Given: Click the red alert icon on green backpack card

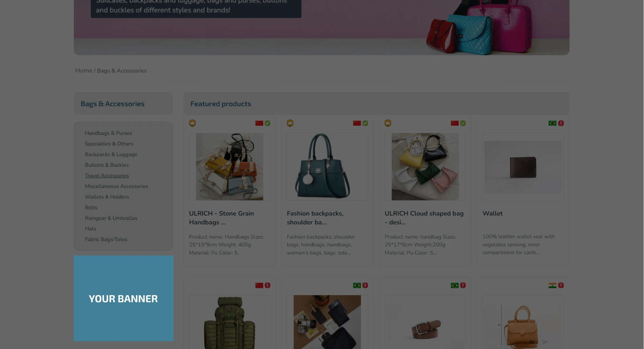Looking at the screenshot, I should click(x=267, y=285).
